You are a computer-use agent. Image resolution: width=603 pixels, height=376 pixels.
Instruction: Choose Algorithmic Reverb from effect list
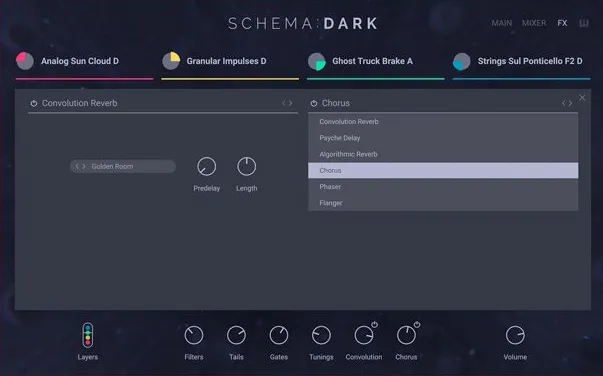pyautogui.click(x=443, y=154)
